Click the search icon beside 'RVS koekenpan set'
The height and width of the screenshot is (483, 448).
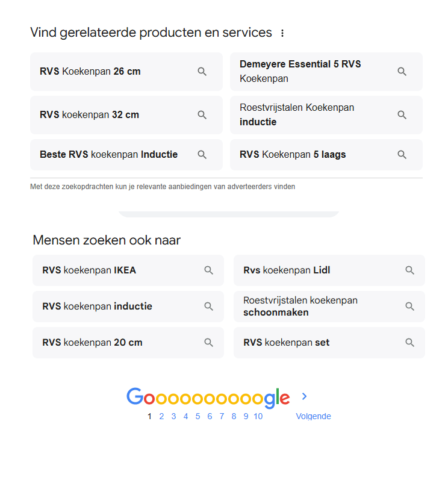(410, 342)
